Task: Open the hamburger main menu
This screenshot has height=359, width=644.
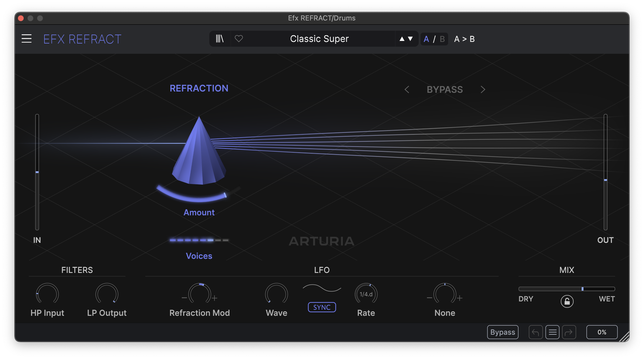Action: [x=27, y=39]
